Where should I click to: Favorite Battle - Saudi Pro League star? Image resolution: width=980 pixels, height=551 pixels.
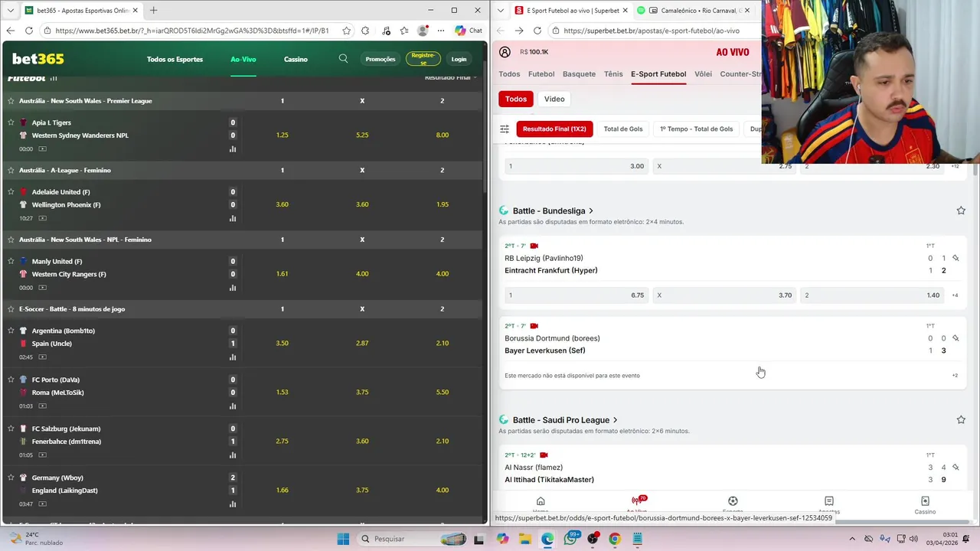[961, 419]
